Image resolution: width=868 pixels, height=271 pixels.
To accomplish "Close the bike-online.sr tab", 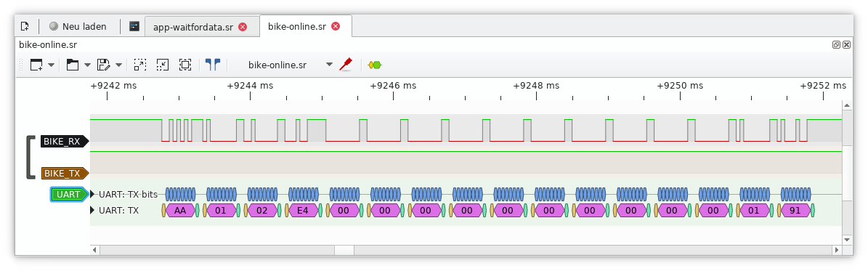I will [336, 26].
